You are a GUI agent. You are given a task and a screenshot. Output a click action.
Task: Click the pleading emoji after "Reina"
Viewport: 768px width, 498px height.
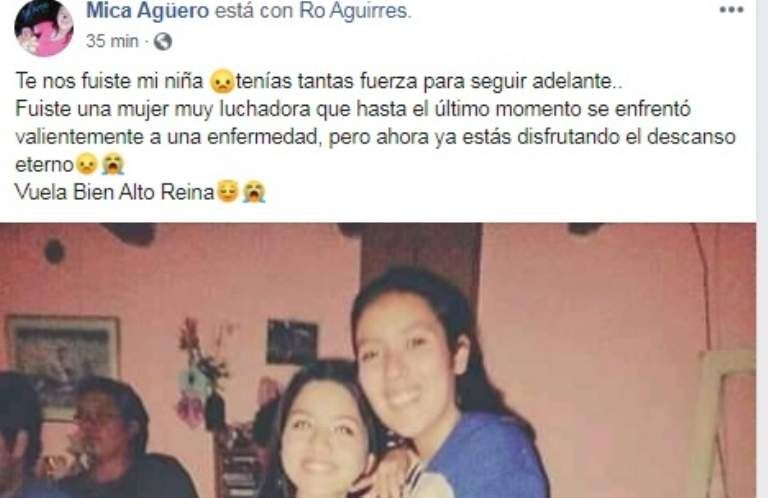(x=227, y=191)
